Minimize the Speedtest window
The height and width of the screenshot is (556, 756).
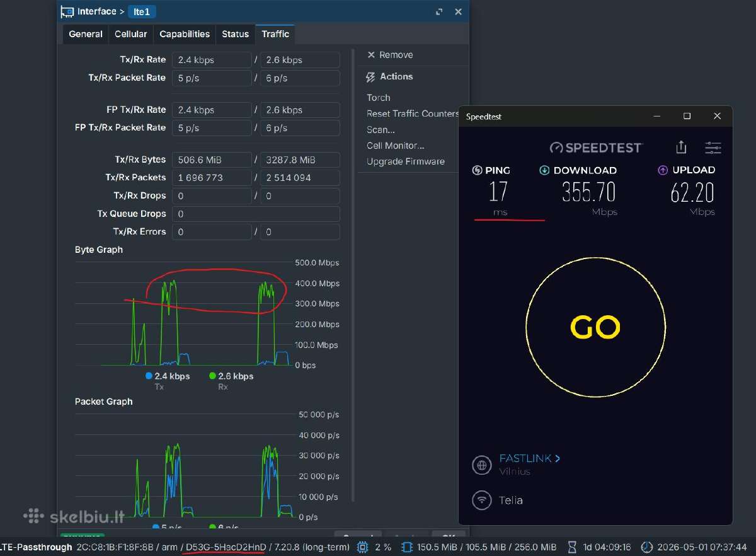(657, 116)
